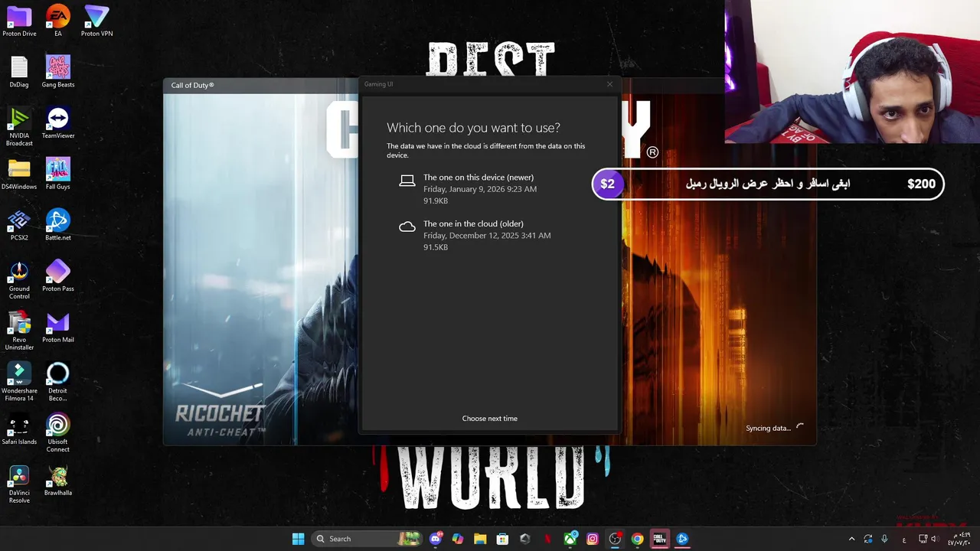
Task: Open Xbox app in taskbar
Action: 570,539
